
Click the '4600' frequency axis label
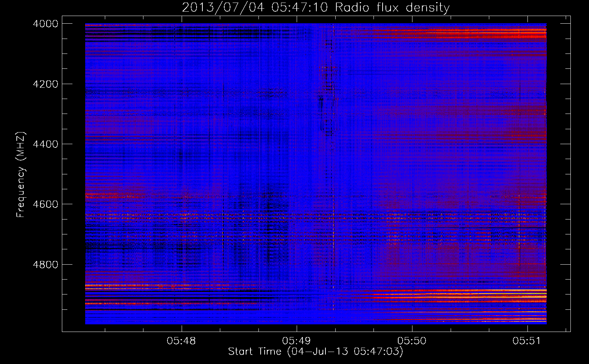click(46, 204)
